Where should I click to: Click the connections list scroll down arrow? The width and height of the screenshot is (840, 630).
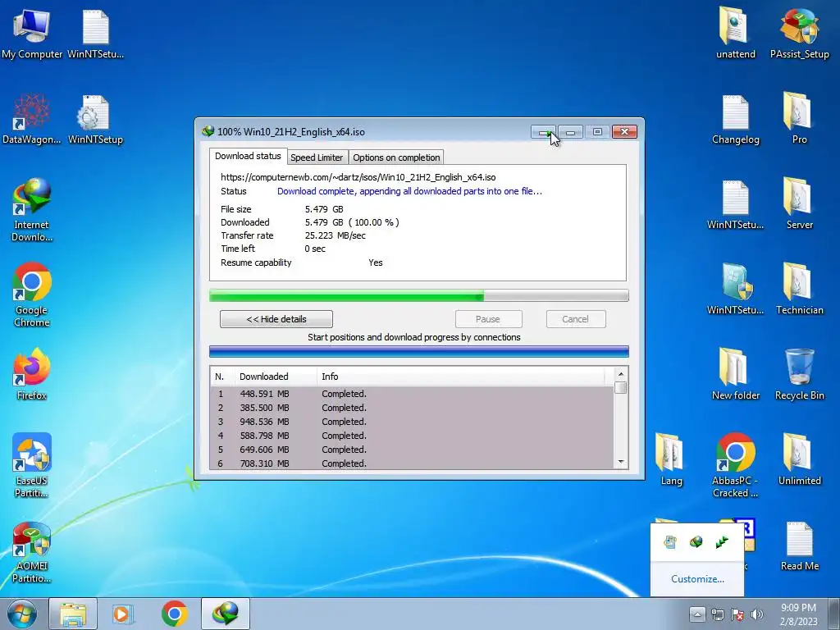click(621, 462)
